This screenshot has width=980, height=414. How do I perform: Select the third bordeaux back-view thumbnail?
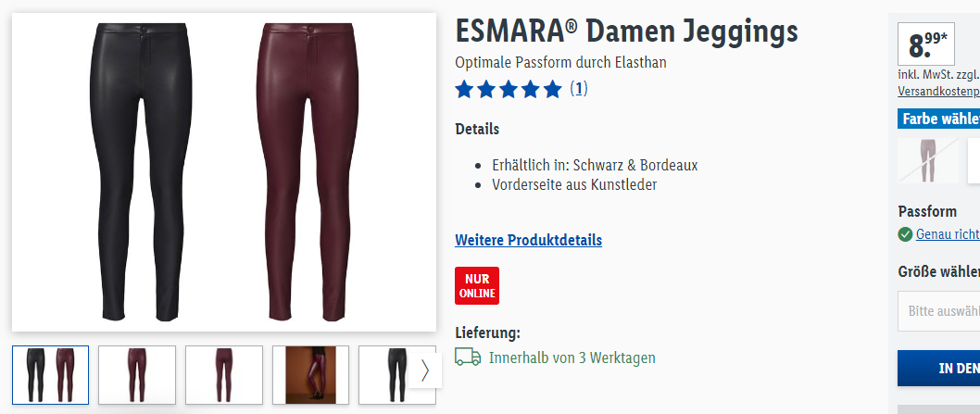tap(224, 375)
